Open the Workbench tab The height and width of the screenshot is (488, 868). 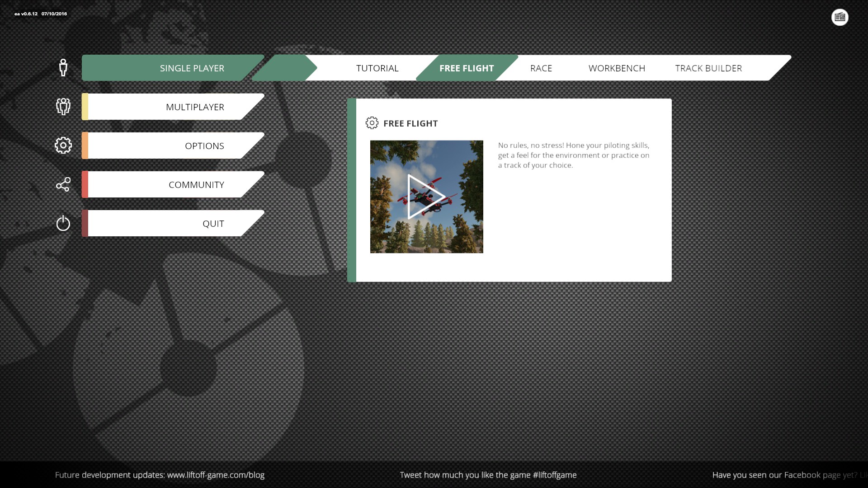[x=617, y=68]
